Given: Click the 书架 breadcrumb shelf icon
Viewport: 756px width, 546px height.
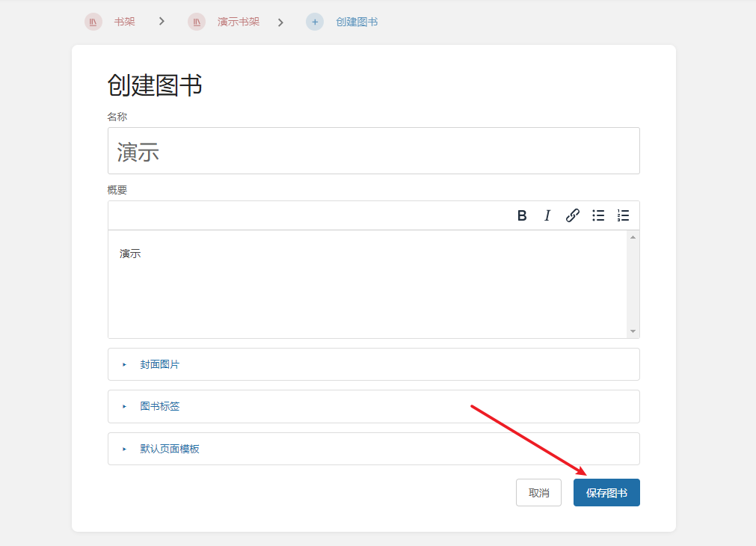Looking at the screenshot, I should click(93, 22).
